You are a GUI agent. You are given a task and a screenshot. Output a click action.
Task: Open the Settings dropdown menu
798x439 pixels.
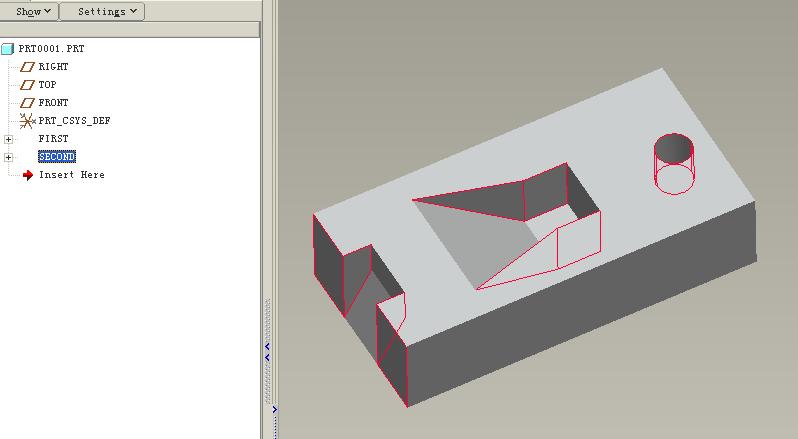(102, 11)
